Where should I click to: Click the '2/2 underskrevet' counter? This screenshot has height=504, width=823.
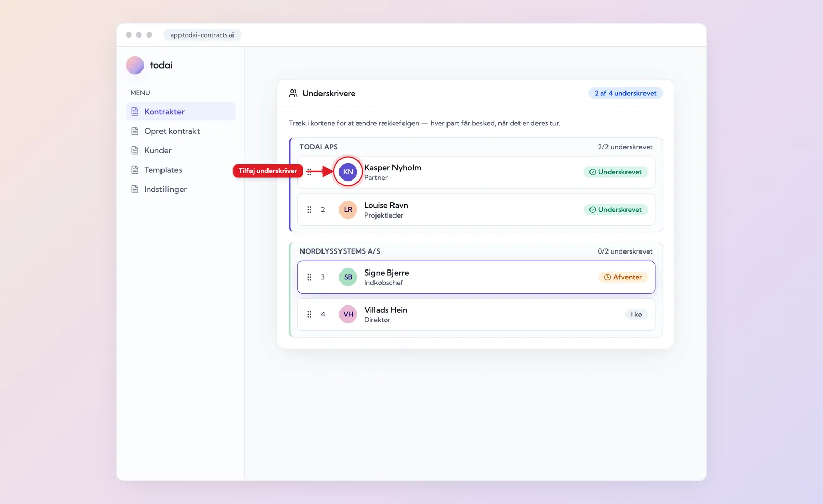[x=625, y=147]
